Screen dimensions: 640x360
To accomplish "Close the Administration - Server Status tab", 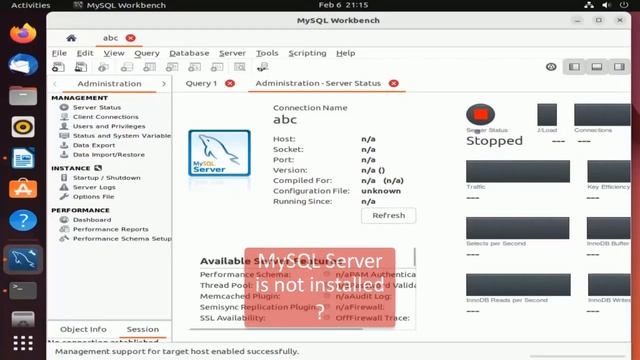I will [x=393, y=83].
